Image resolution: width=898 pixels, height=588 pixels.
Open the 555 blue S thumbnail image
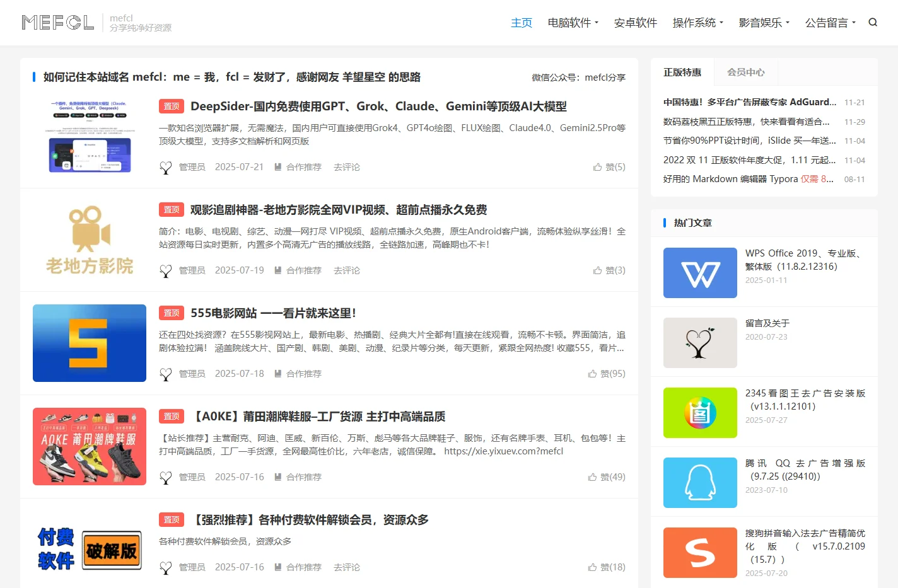[x=90, y=343]
